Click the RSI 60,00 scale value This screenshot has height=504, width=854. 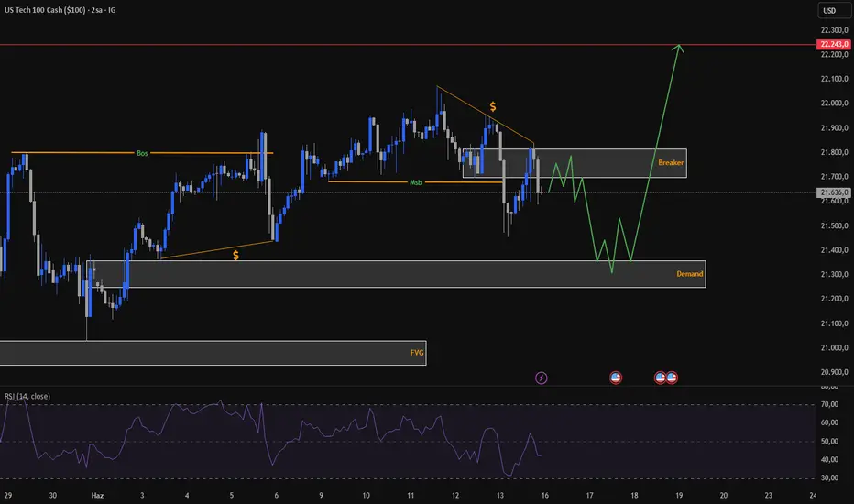coord(829,422)
